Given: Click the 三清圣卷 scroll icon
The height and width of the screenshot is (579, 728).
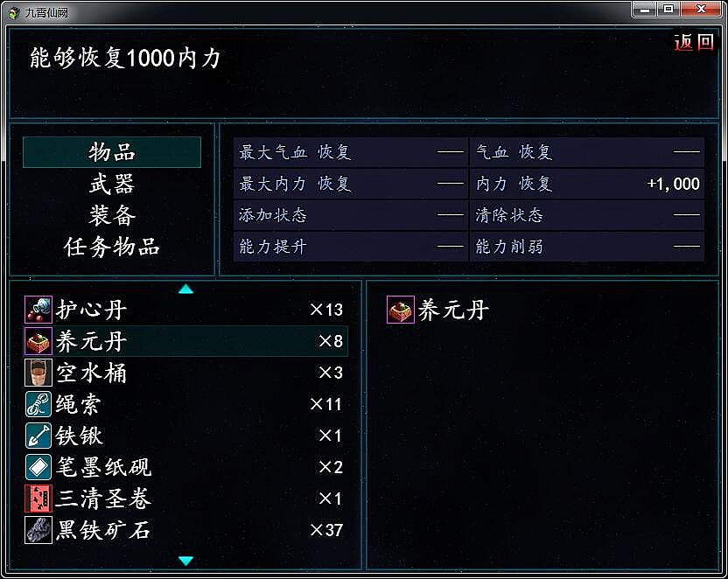Looking at the screenshot, I should [38, 499].
